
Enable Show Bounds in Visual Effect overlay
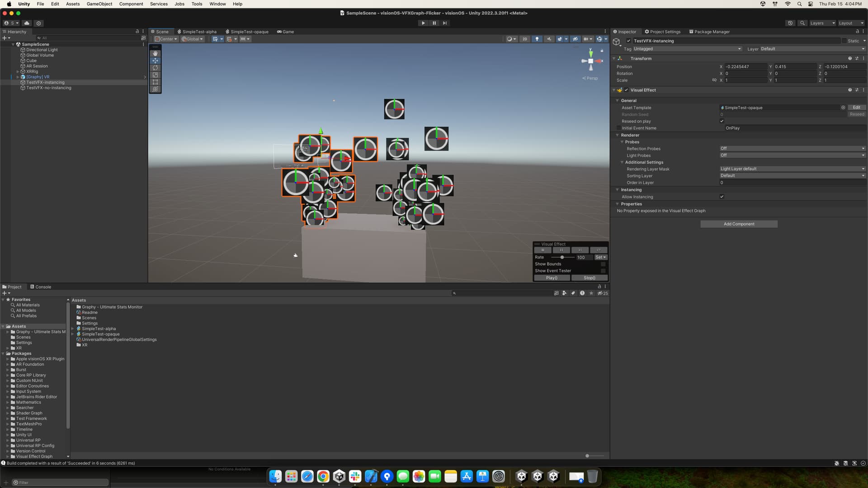[603, 264]
